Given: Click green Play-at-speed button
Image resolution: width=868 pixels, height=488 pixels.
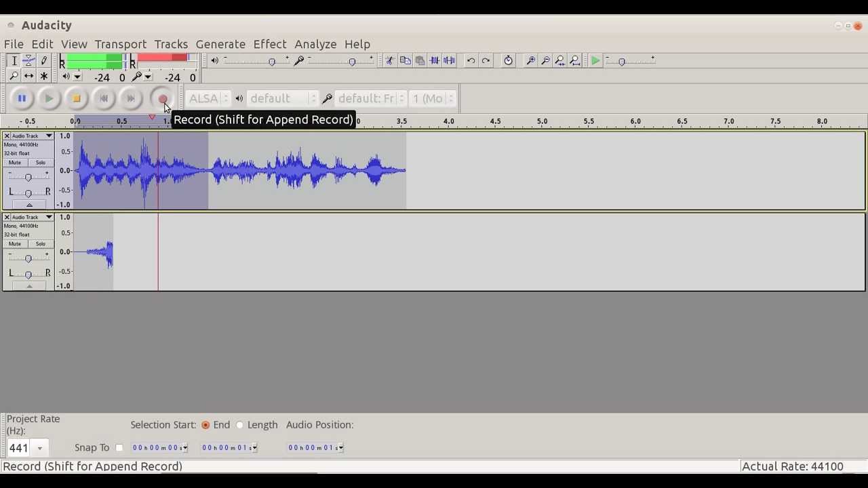Looking at the screenshot, I should coord(595,61).
